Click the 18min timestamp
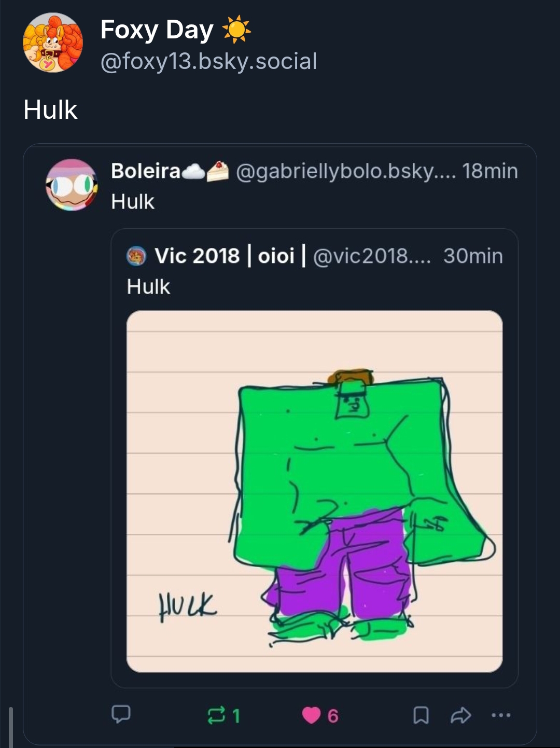The width and height of the screenshot is (560, 748). [490, 171]
